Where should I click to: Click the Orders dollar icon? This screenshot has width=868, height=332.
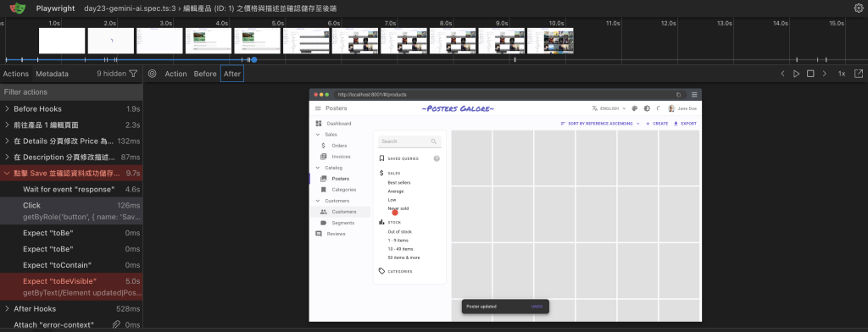tap(323, 146)
